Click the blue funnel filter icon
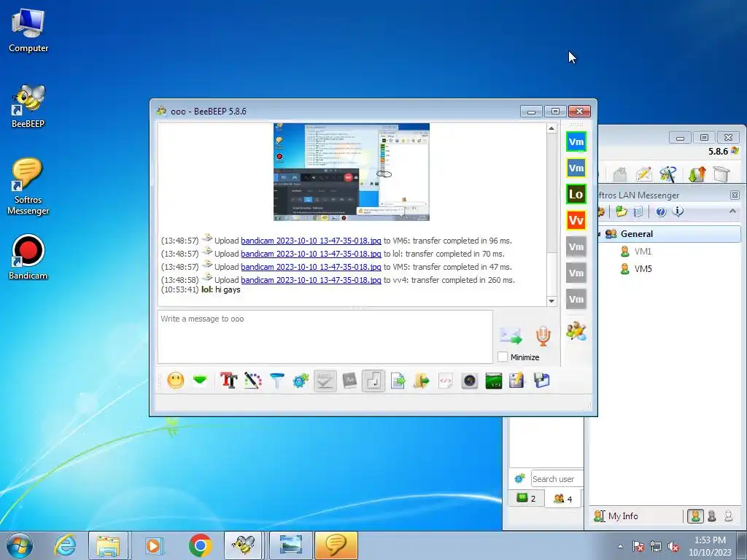Image resolution: width=747 pixels, height=560 pixels. pos(276,381)
